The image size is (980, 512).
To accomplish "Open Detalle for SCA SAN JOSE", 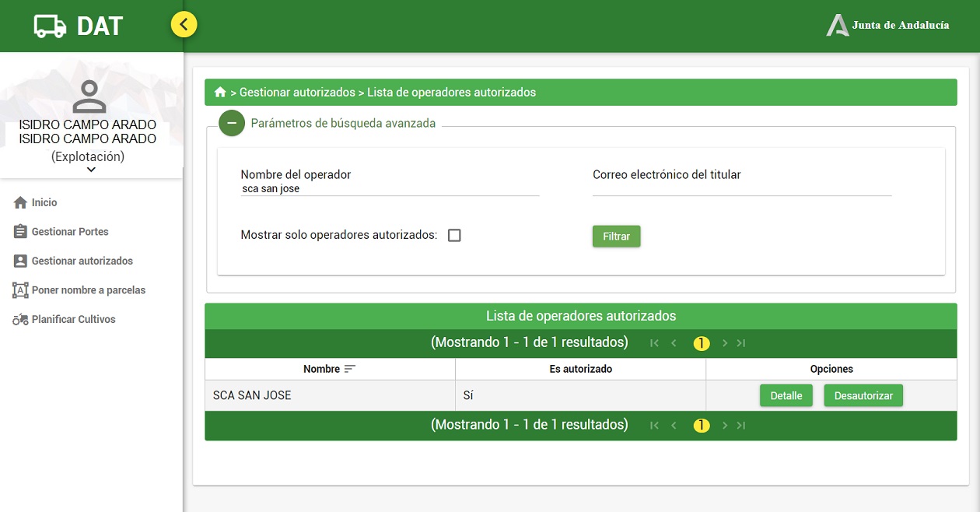I will [x=786, y=395].
